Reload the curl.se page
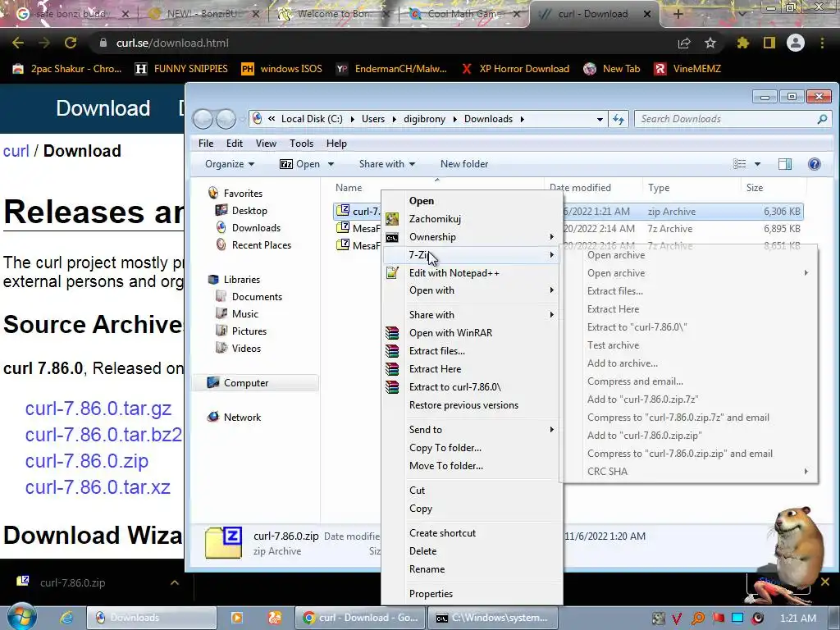This screenshot has height=630, width=840. (x=71, y=43)
